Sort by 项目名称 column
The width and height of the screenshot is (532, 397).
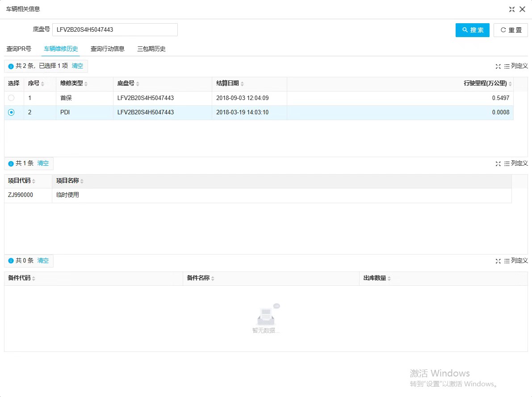(x=82, y=181)
